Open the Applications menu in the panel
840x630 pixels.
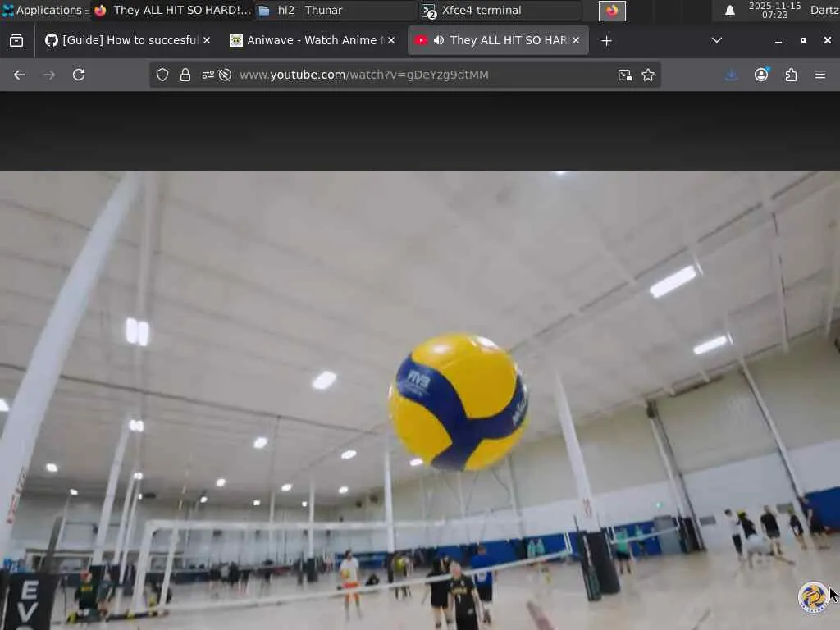(44, 10)
